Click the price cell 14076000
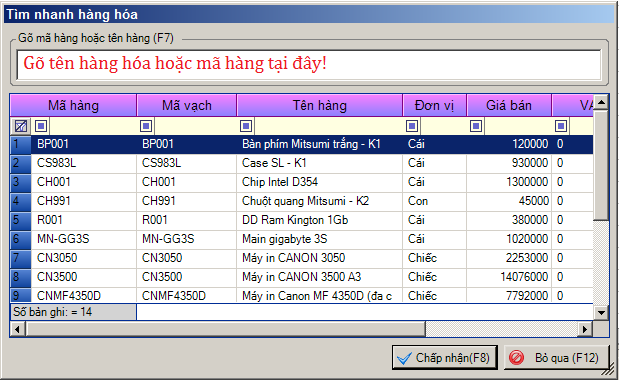 pos(509,277)
